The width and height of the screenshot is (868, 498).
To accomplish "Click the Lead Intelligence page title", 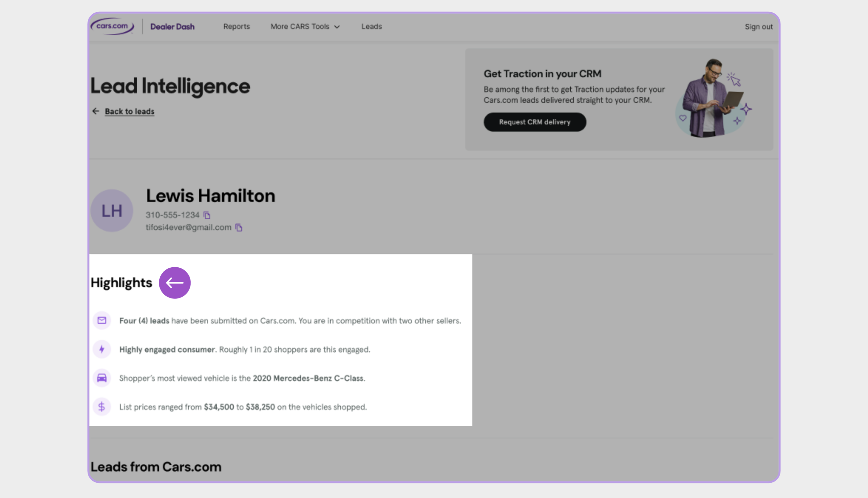I will (x=170, y=86).
